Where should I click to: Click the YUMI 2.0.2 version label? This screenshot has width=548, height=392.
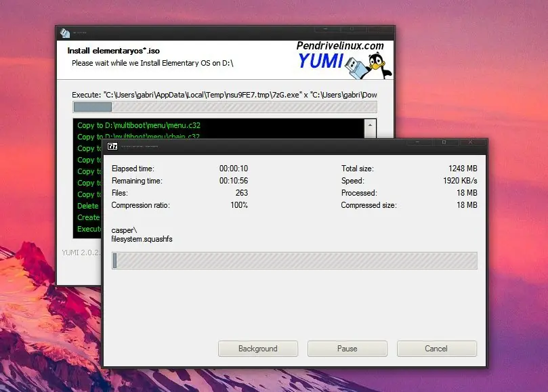pyautogui.click(x=81, y=253)
